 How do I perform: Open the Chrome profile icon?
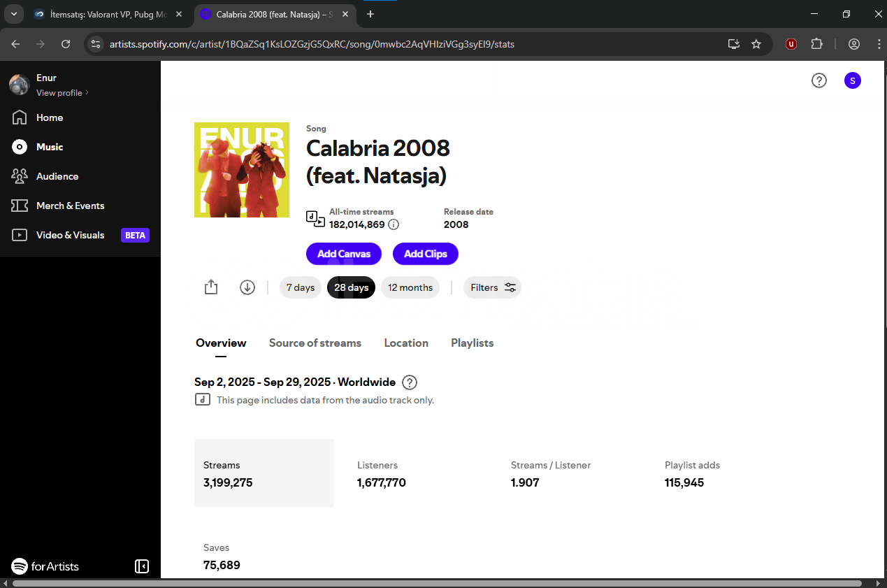854,44
